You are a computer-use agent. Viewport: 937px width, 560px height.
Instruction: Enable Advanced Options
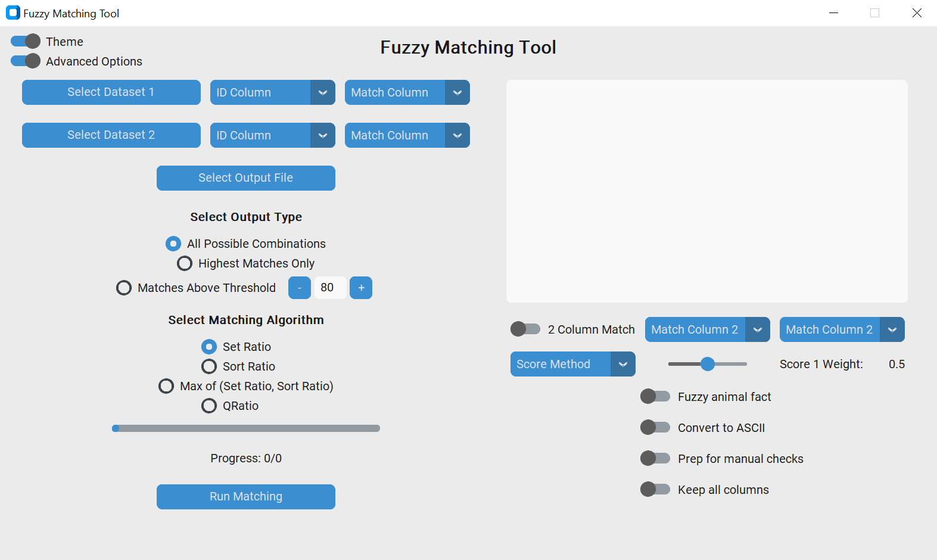pos(25,61)
